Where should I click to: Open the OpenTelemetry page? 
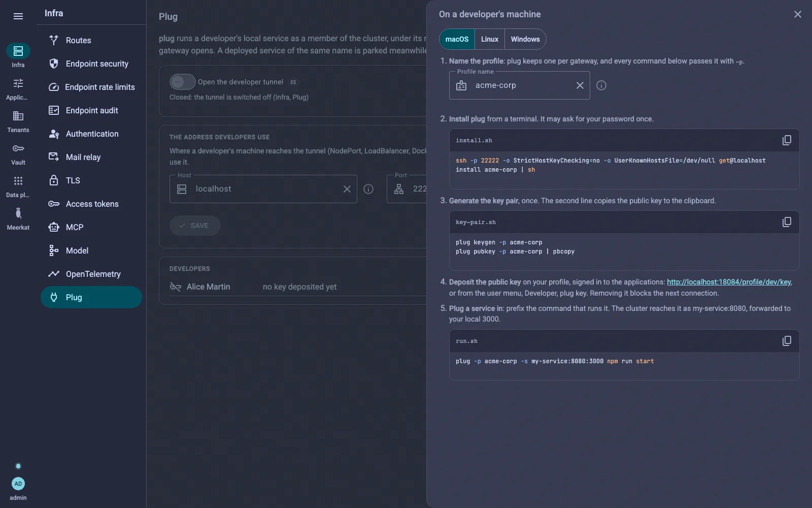tap(91, 274)
